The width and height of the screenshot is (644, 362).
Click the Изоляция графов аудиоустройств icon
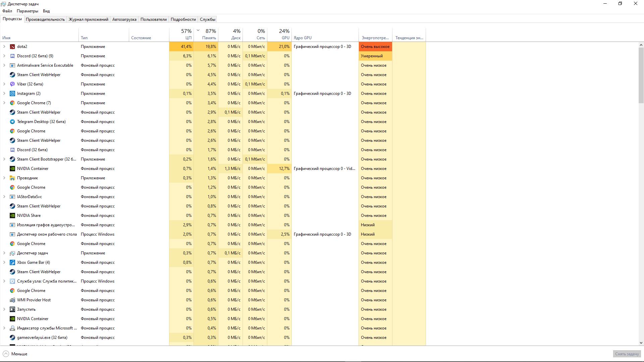coord(12,225)
